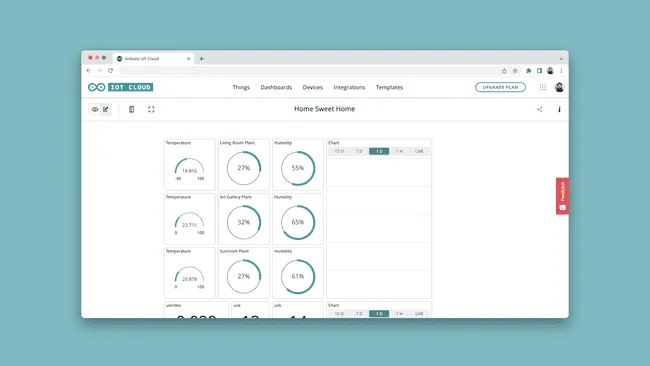Viewport: 650px width, 366px height.
Task: Click the 65% Humidity widget
Action: pyautogui.click(x=298, y=219)
